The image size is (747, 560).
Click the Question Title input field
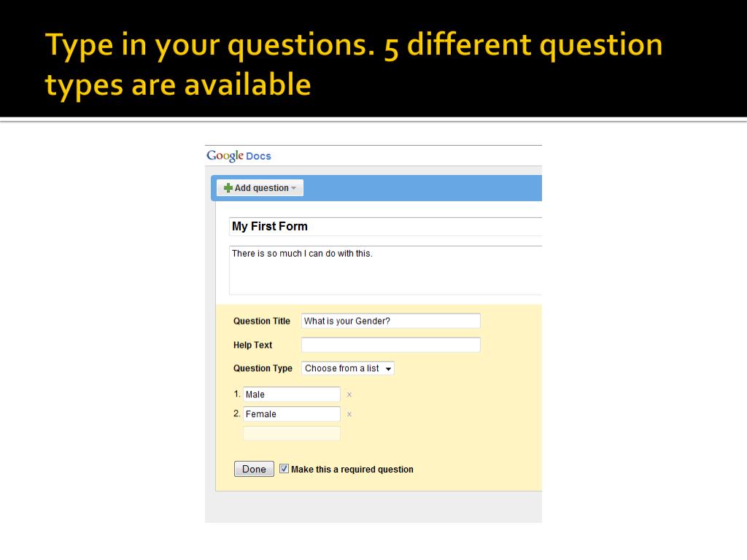(x=391, y=321)
